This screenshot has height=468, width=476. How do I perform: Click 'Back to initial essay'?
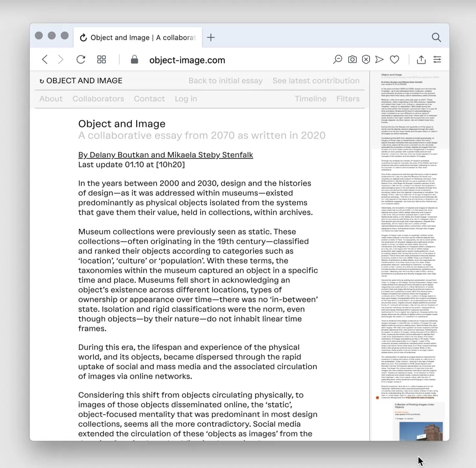[225, 81]
